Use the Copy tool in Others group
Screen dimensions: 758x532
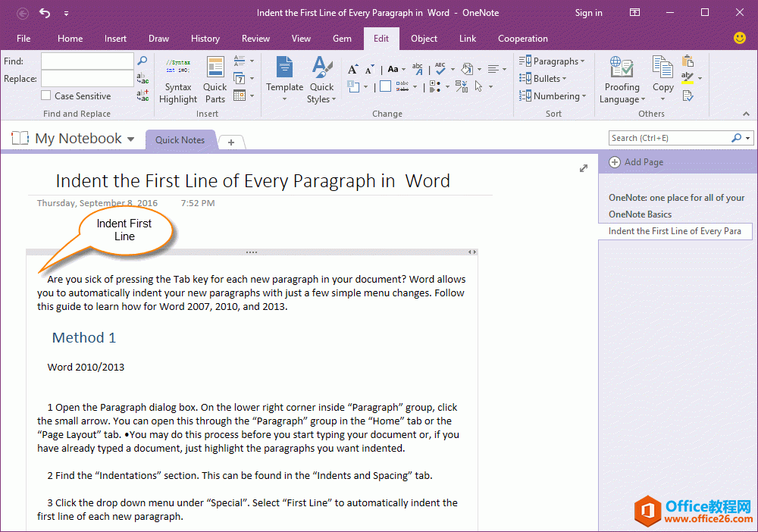tap(662, 76)
